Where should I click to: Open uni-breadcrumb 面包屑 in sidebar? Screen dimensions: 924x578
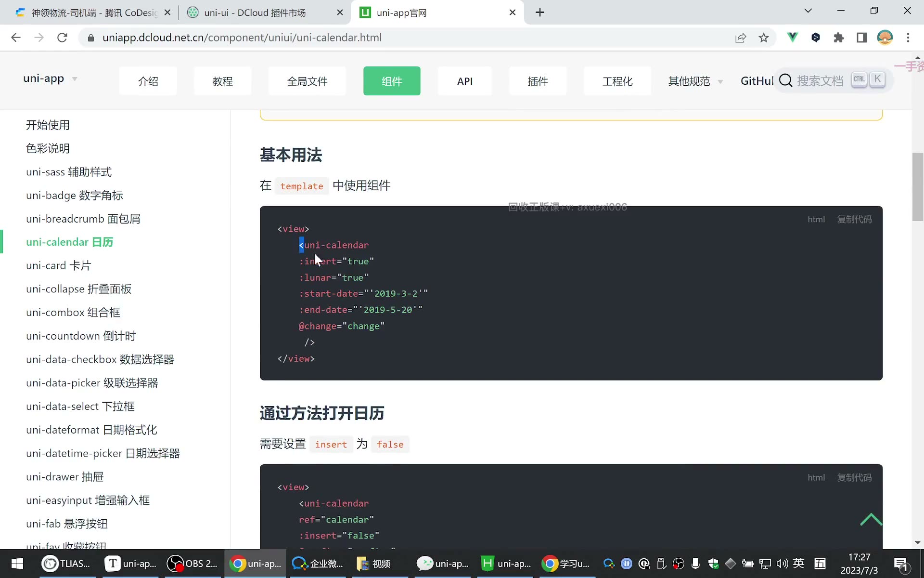click(83, 219)
